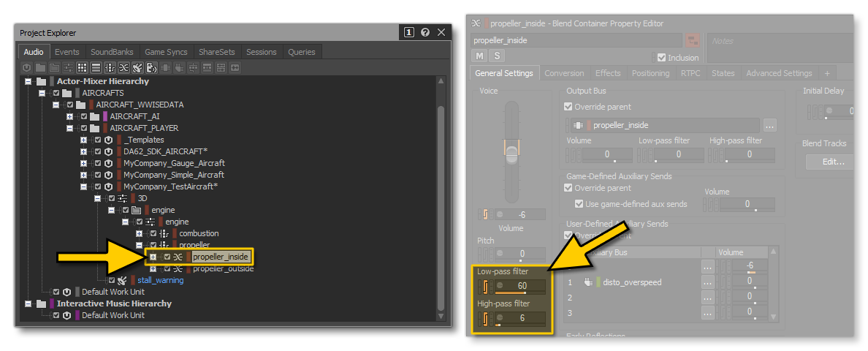The height and width of the screenshot is (351, 868).
Task: Create a Random Container via grid toolbar icon
Action: 82,67
